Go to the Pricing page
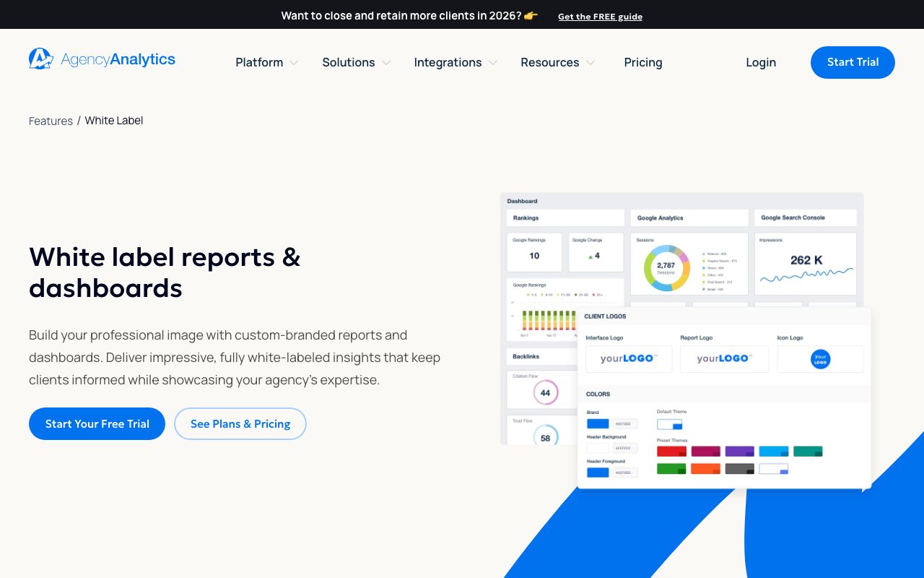 643,62
